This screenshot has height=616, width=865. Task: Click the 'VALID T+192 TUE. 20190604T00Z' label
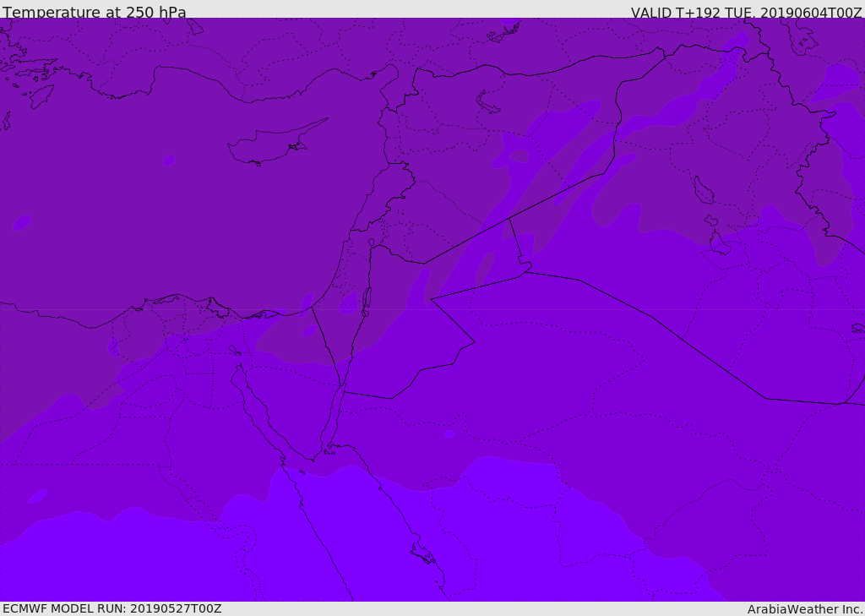point(746,12)
